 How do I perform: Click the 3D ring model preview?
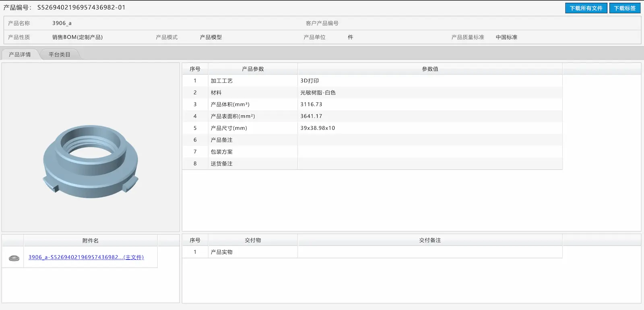(x=91, y=161)
